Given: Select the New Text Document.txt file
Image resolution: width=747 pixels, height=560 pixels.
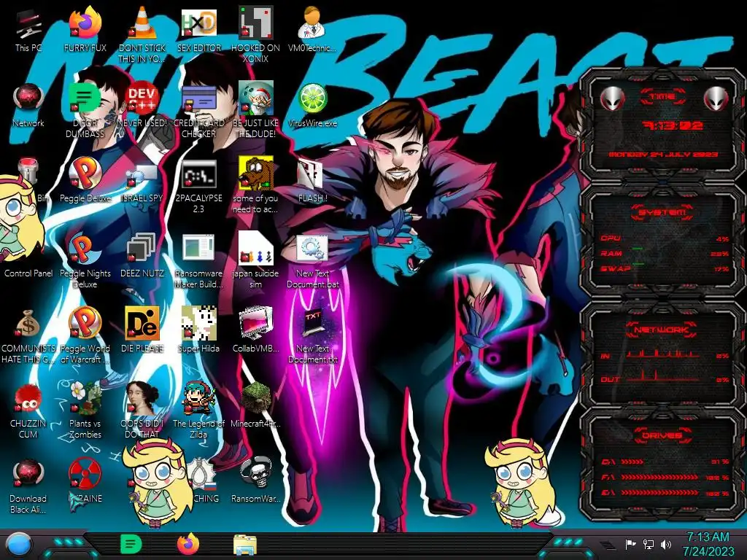Looking at the screenshot, I should (x=312, y=324).
